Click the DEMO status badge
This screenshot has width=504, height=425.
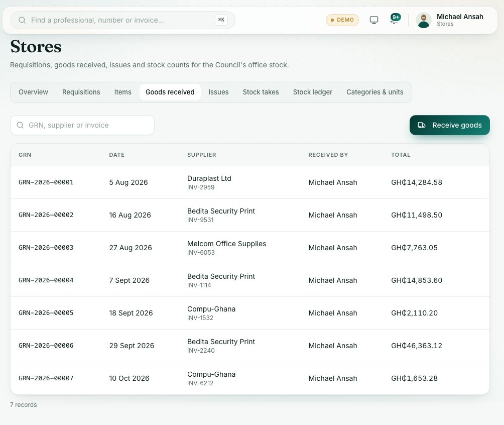(342, 20)
